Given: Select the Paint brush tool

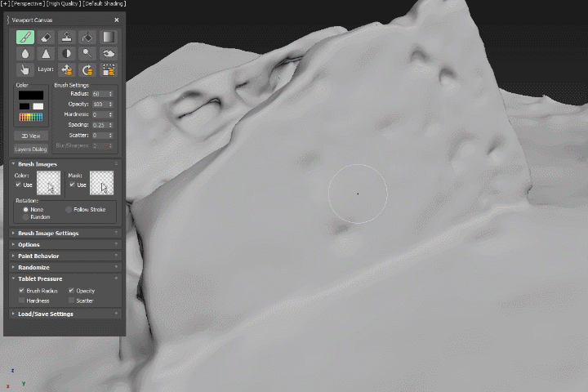Looking at the screenshot, I should (x=24, y=38).
